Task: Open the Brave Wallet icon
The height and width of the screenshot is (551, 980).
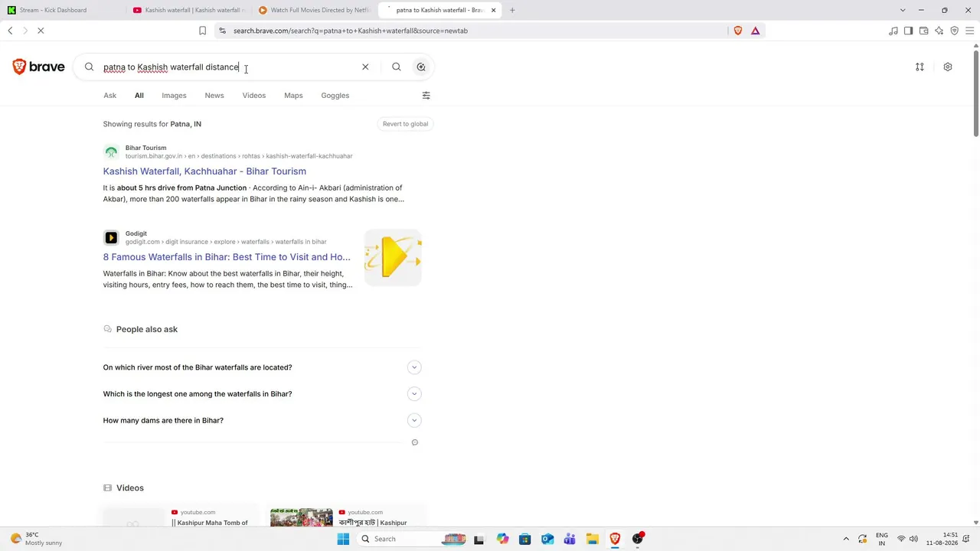Action: (x=923, y=31)
